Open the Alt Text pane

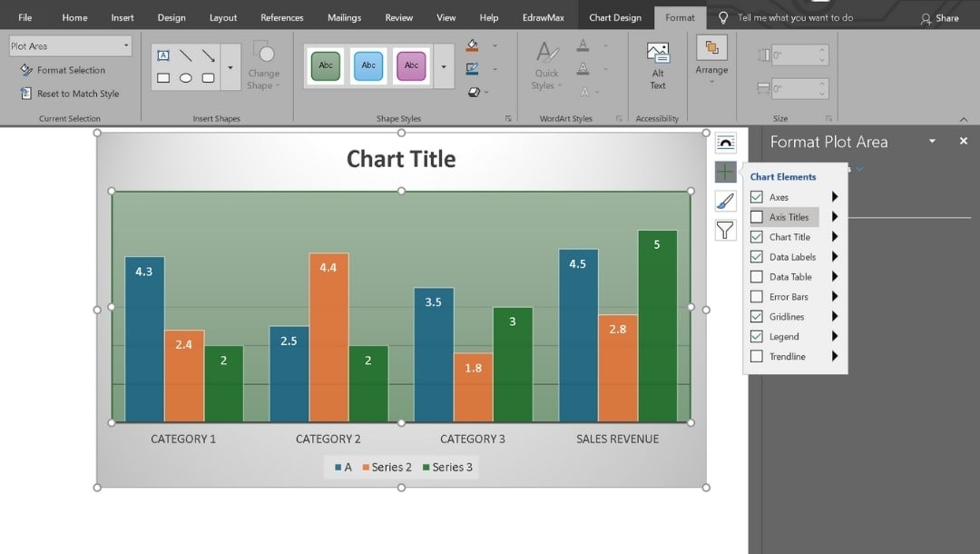pos(657,65)
